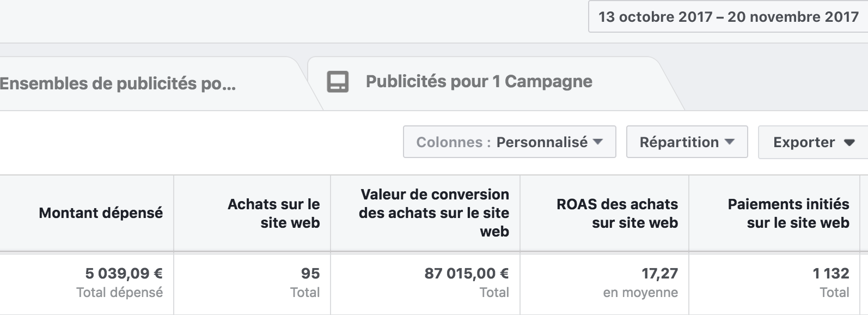Click the 87 015,00 € conversion value total
Screen dimensions: 868x315
coord(467,273)
